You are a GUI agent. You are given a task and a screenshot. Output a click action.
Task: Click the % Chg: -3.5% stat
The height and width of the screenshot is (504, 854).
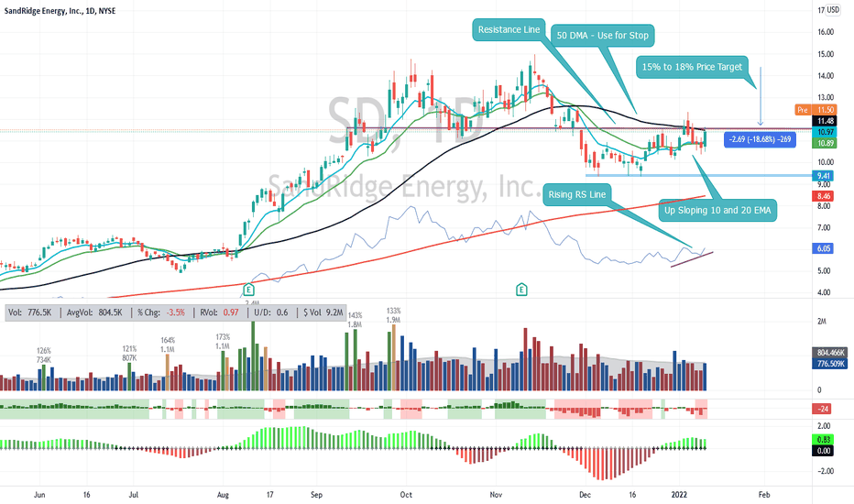(160, 312)
